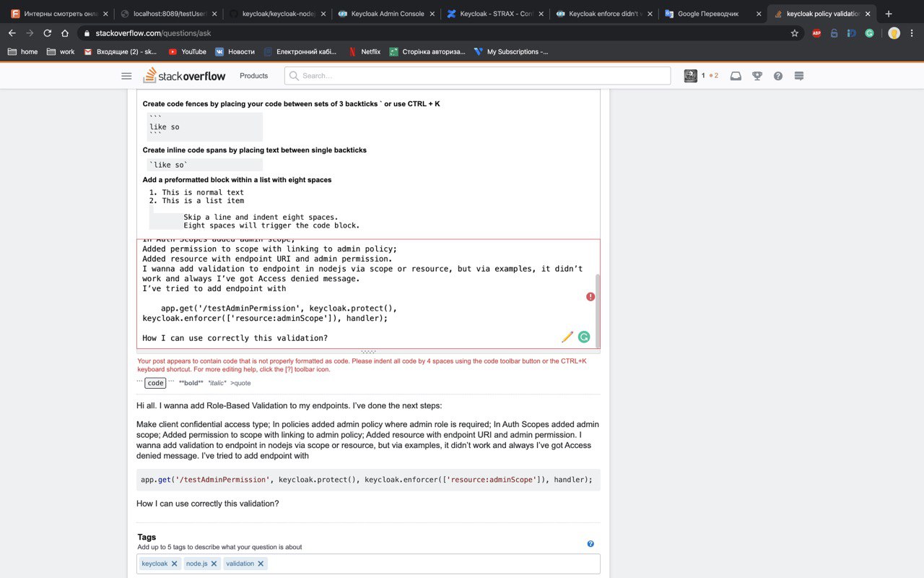Open the blue iD extension icon
This screenshot has width=924, height=578.
coord(852,33)
